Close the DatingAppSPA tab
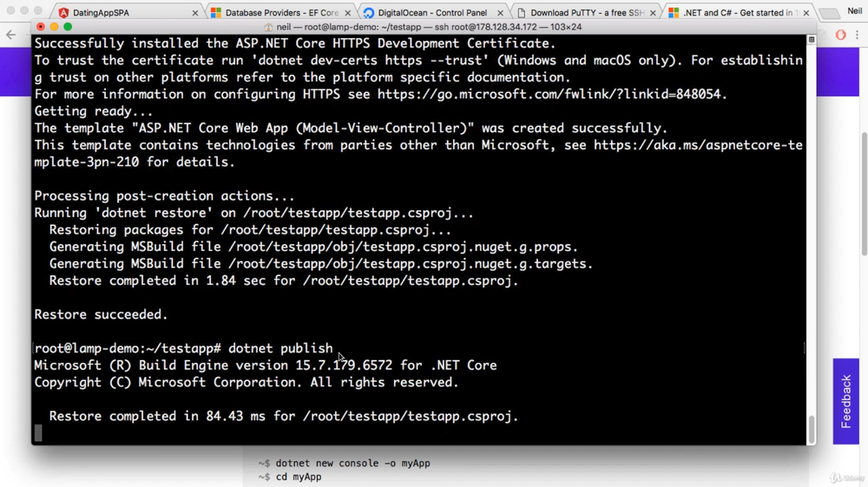 tap(195, 13)
